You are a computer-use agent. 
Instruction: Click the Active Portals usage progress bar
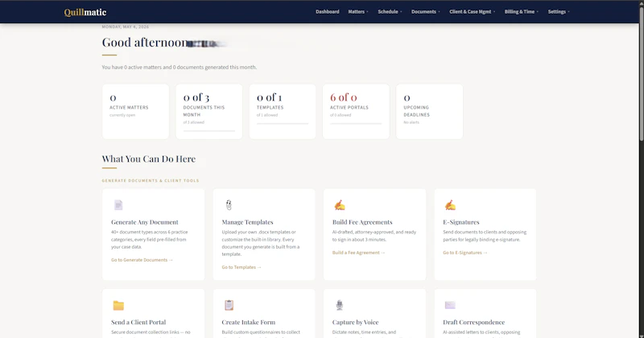[x=356, y=123]
